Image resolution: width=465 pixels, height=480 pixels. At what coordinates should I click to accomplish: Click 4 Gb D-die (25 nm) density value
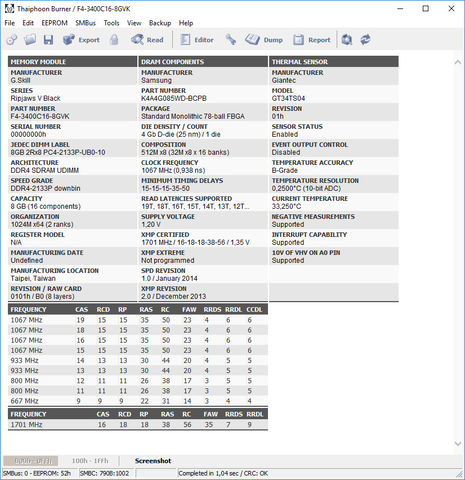tap(181, 134)
